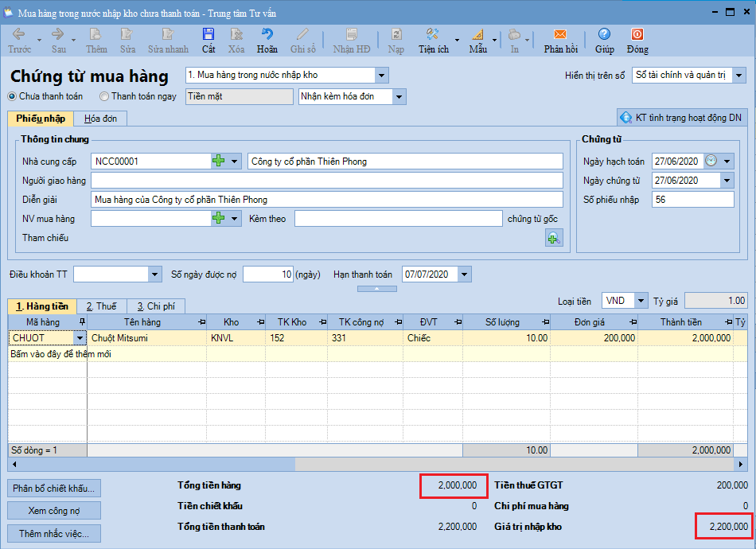The image size is (756, 549).
Task: Open help with the Giúp icon
Action: pos(604,34)
